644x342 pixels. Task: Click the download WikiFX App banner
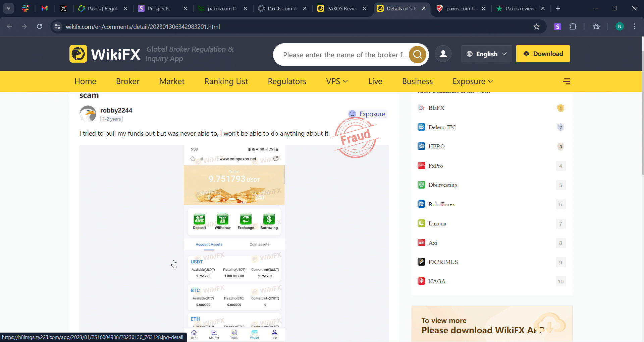click(x=491, y=324)
